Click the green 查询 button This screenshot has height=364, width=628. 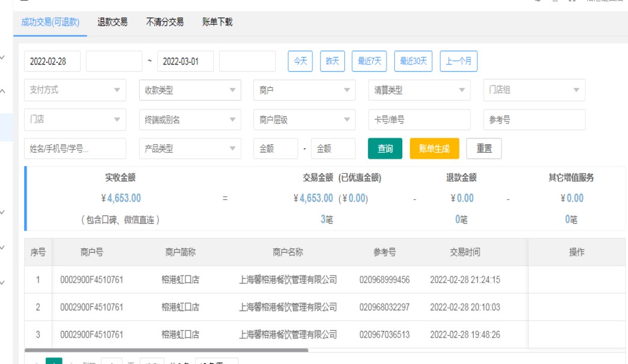tap(385, 149)
